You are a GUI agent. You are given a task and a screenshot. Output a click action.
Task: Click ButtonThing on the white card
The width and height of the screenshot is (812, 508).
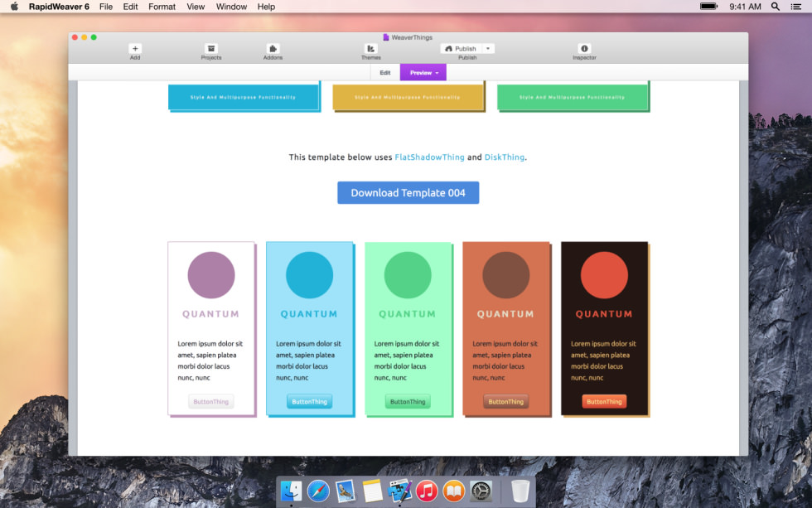coord(210,401)
